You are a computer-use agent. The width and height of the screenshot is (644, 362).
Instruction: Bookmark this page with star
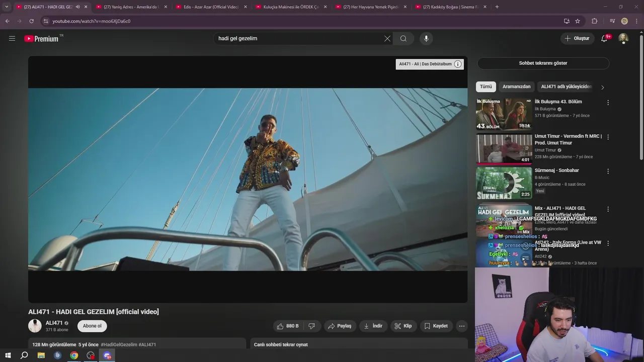(x=578, y=21)
